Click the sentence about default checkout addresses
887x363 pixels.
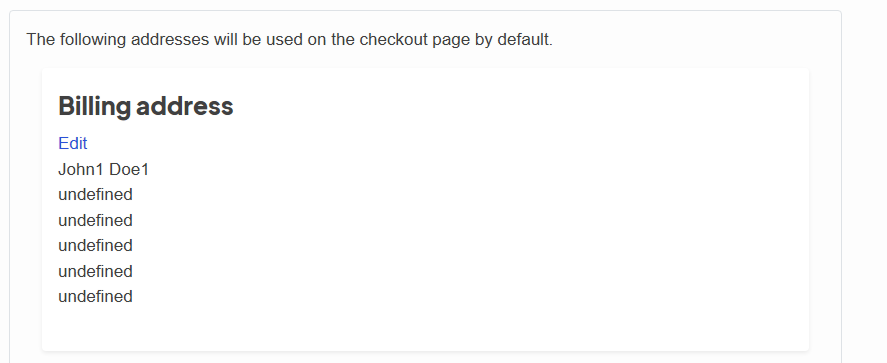pyautogui.click(x=290, y=40)
